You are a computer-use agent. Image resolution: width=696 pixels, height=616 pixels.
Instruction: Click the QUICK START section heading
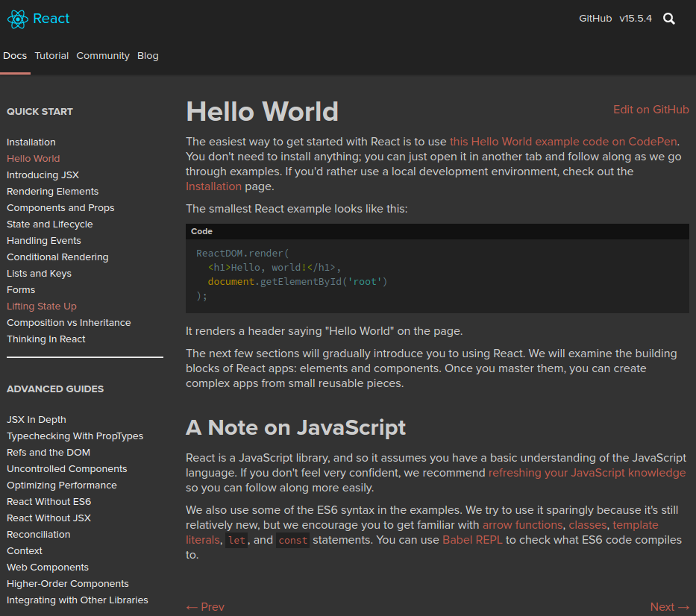pyautogui.click(x=40, y=111)
